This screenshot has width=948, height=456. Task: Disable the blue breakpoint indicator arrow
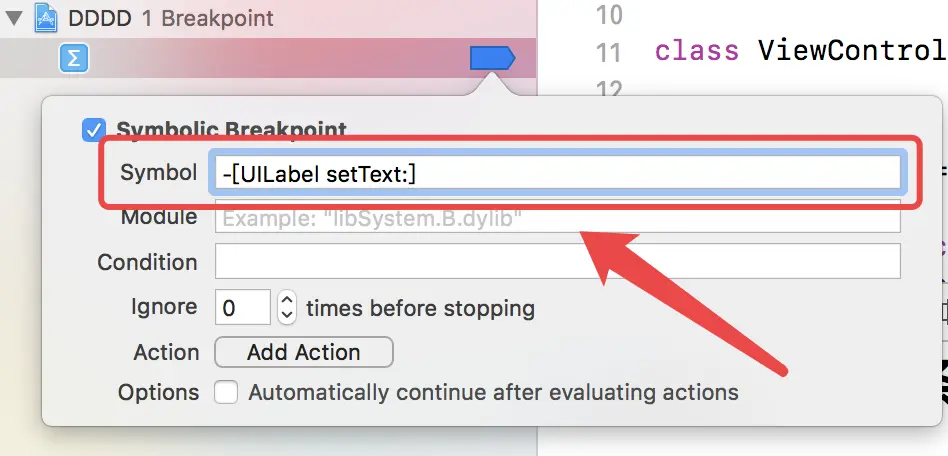pyautogui.click(x=492, y=59)
